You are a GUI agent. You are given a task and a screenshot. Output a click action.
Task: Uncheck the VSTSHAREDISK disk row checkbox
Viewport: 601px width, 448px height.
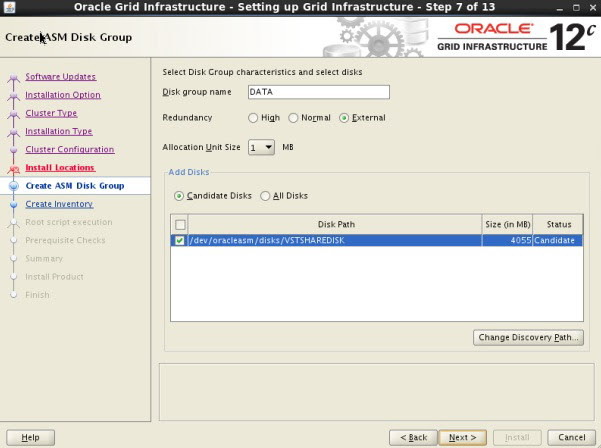click(x=179, y=241)
